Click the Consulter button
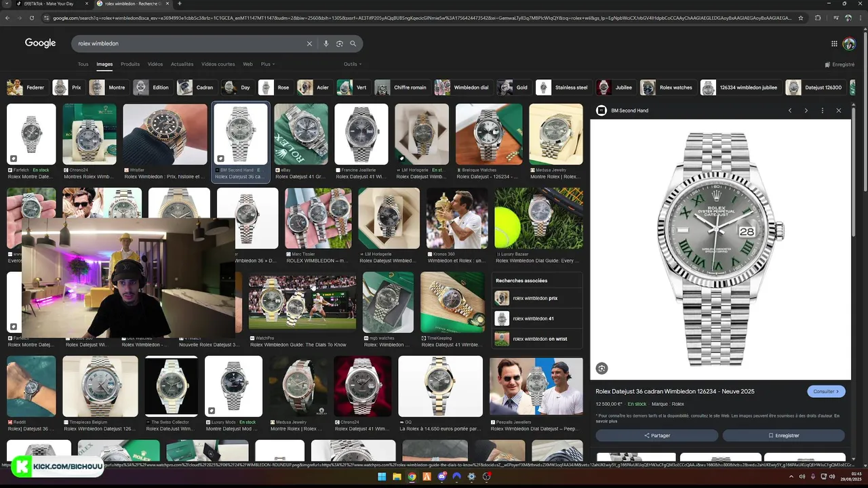Viewport: 868px width, 488px height. point(826,391)
